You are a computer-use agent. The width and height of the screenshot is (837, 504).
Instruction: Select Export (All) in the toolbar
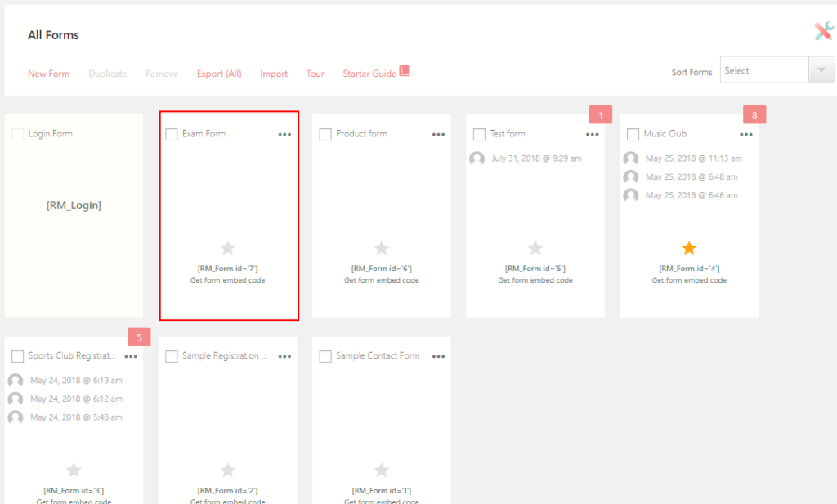pos(219,74)
